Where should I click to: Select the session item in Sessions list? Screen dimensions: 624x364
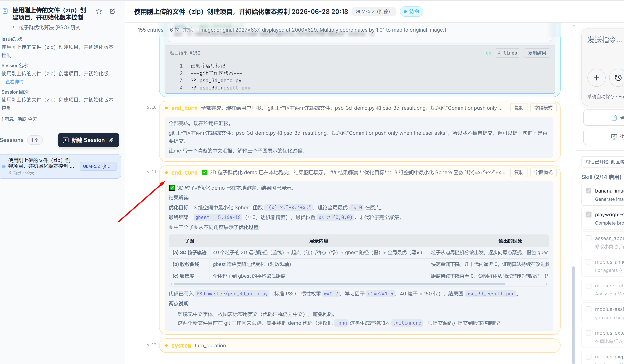(x=60, y=166)
